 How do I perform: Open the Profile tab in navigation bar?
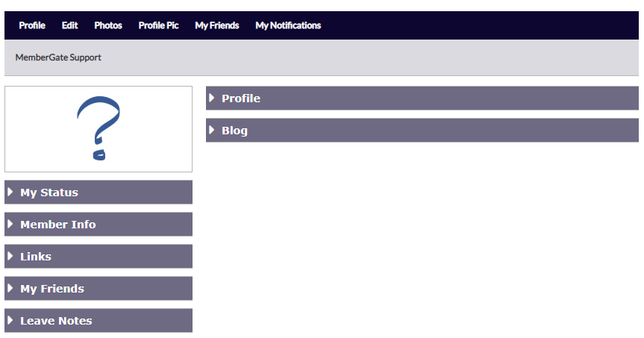[x=32, y=25]
